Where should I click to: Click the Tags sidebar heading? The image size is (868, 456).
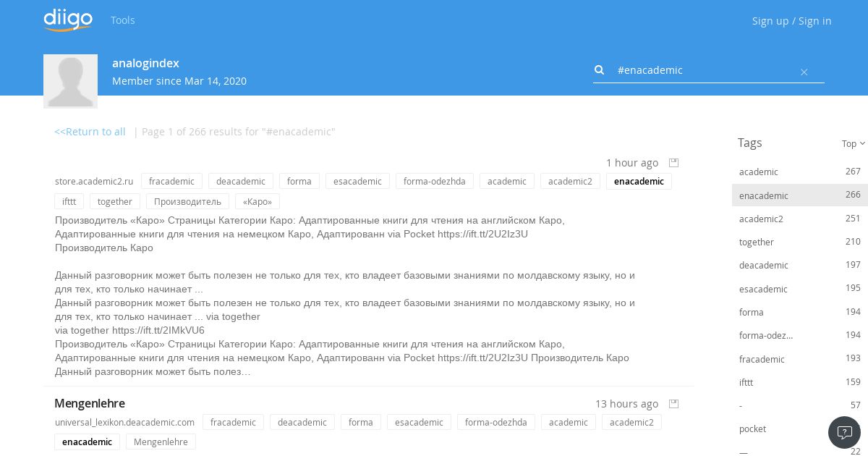point(749,143)
